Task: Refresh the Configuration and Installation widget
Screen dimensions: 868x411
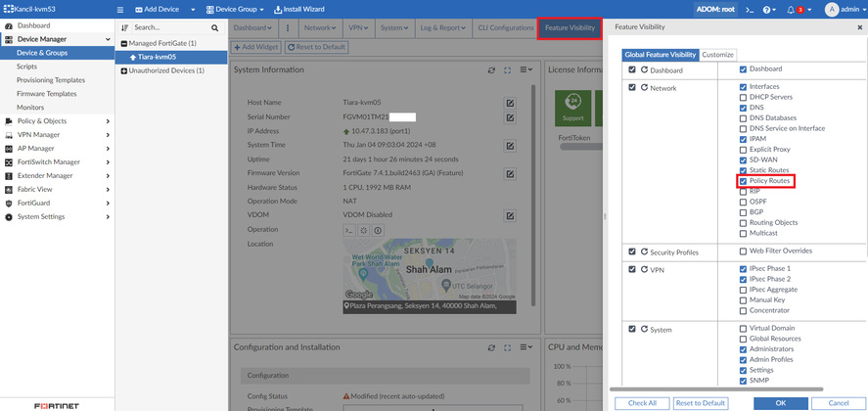Action: 491,347
